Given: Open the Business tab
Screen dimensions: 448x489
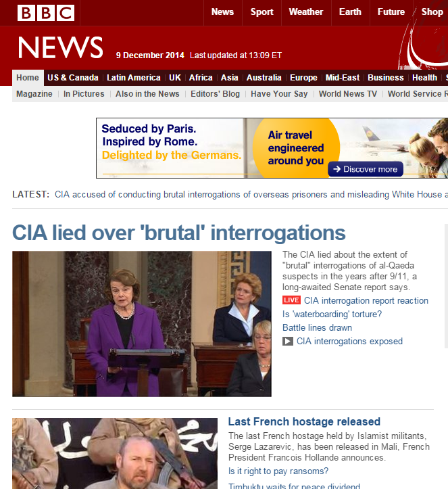Looking at the screenshot, I should 386,78.
